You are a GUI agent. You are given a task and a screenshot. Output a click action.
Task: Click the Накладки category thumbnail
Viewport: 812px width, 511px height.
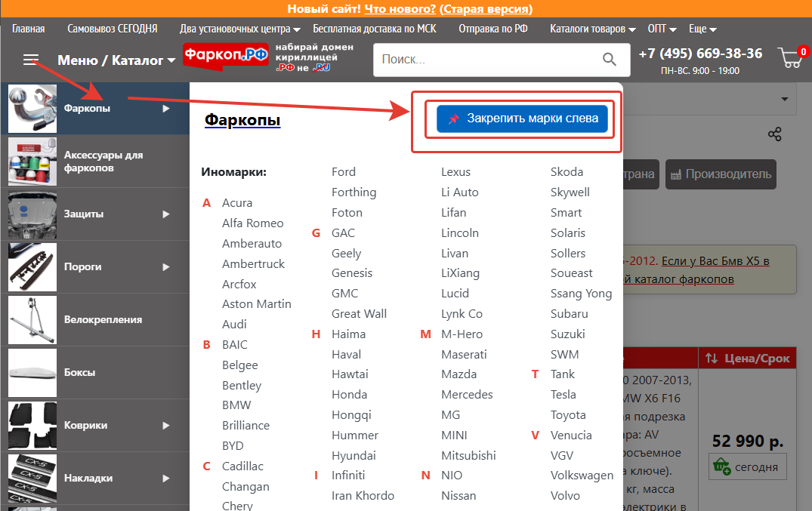tap(32, 479)
